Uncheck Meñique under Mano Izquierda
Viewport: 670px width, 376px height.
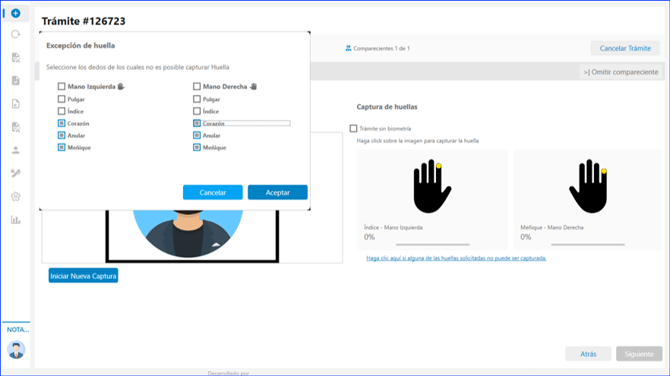point(62,147)
